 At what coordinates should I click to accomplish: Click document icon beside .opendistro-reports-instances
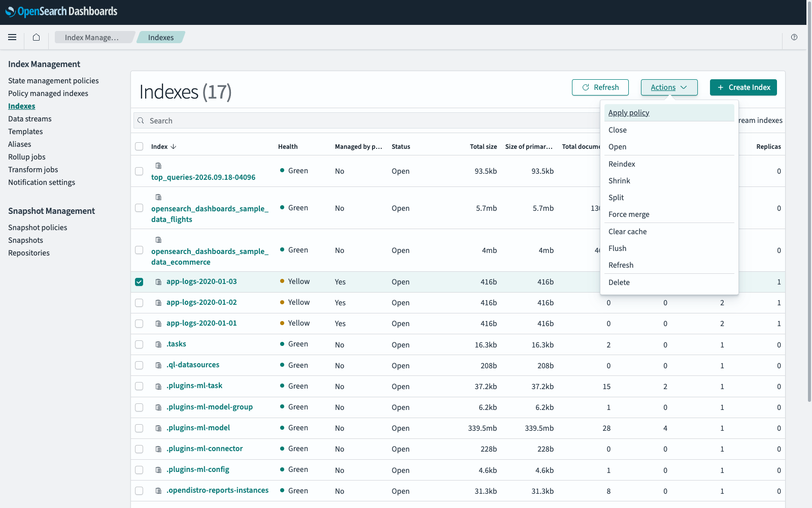158,491
